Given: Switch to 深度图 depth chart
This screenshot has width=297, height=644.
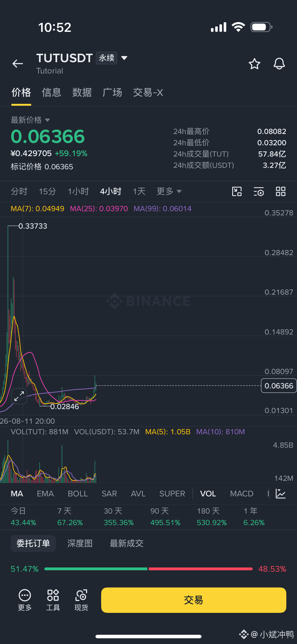Looking at the screenshot, I should pyautogui.click(x=80, y=543).
